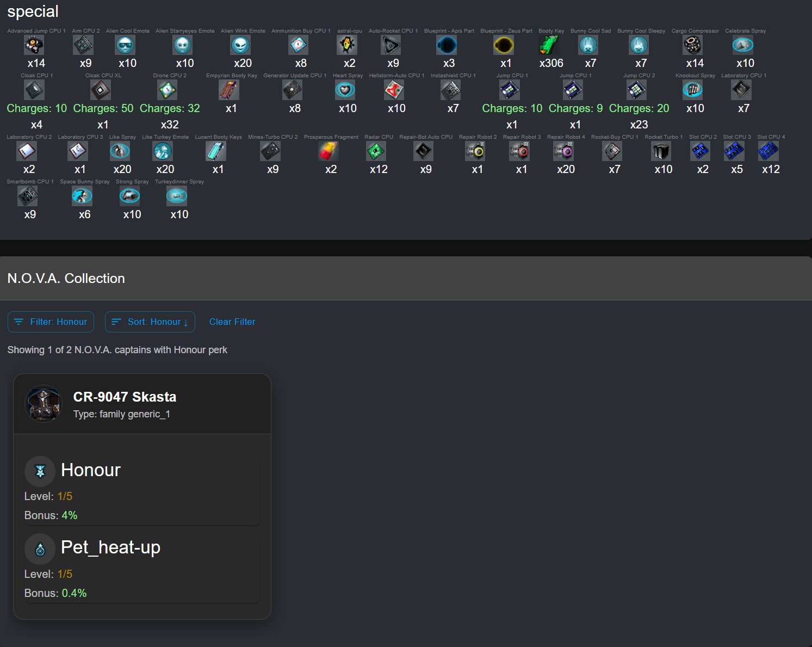Click the CR-9047 Skasta captain avatar
812x647 pixels.
click(44, 404)
